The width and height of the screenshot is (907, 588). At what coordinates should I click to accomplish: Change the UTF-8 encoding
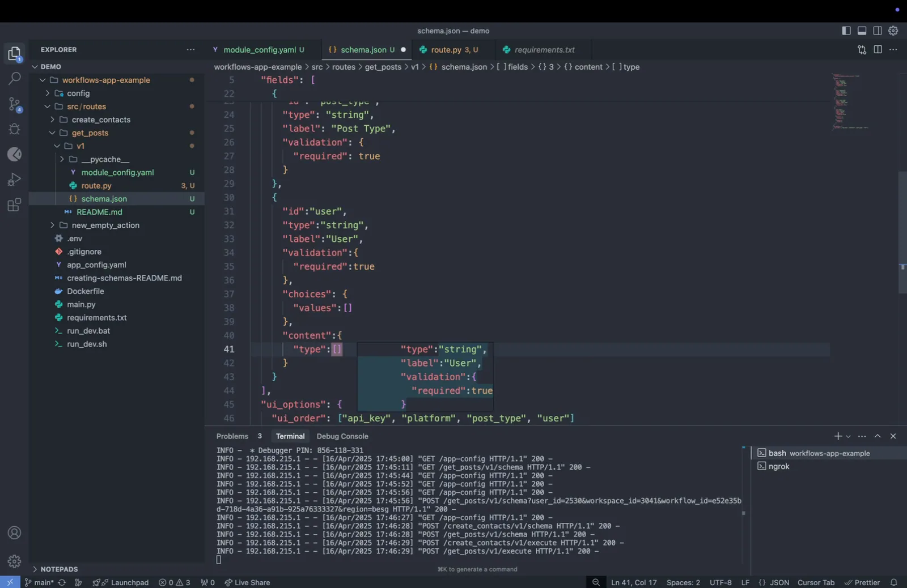(x=720, y=582)
